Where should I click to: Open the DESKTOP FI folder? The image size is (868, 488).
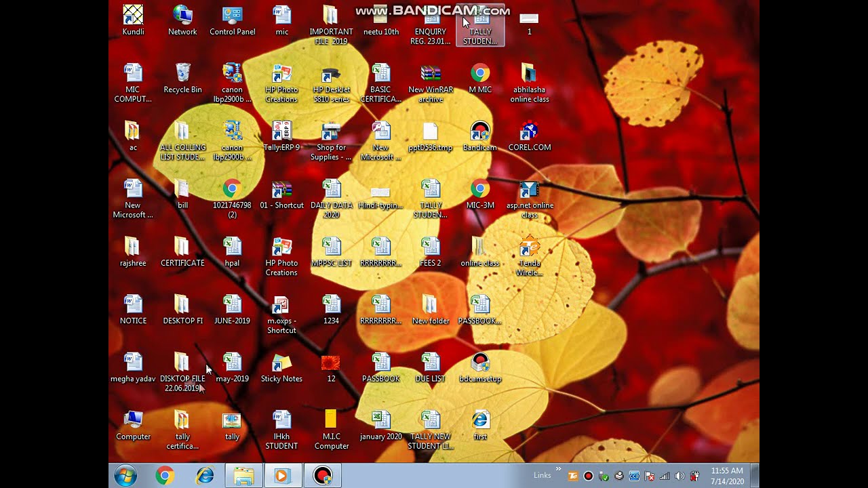[x=182, y=309]
